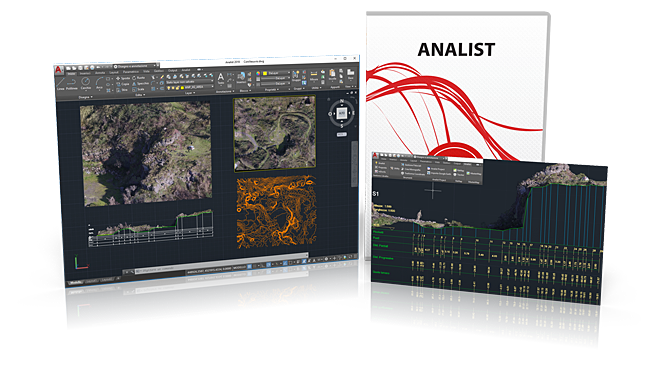Click the Scala tool
Viewport: 650px width, 375px height.
tap(138, 90)
